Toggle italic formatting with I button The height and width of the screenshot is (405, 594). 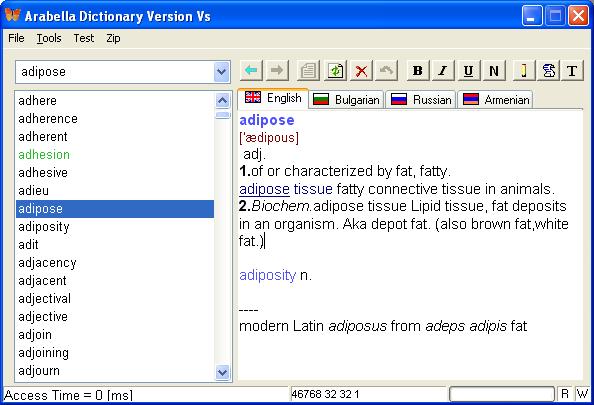pyautogui.click(x=443, y=70)
